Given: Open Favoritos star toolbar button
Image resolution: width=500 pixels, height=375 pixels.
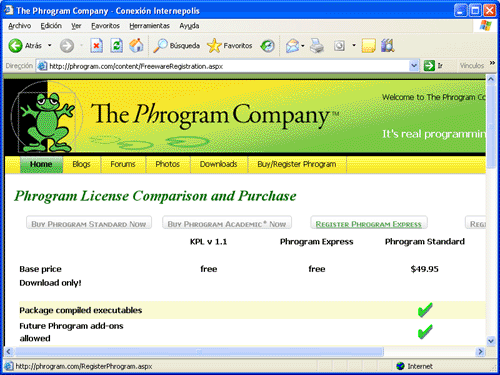Looking at the screenshot, I should [x=230, y=46].
